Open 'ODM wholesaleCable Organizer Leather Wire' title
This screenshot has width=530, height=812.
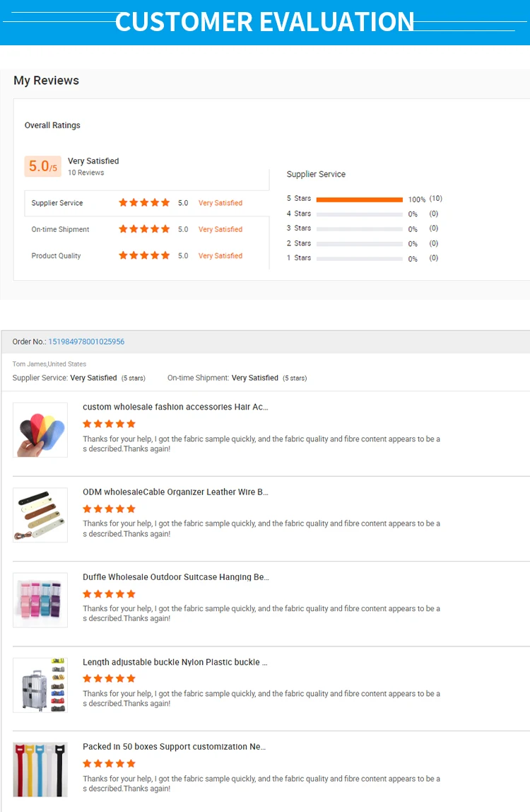[175, 492]
